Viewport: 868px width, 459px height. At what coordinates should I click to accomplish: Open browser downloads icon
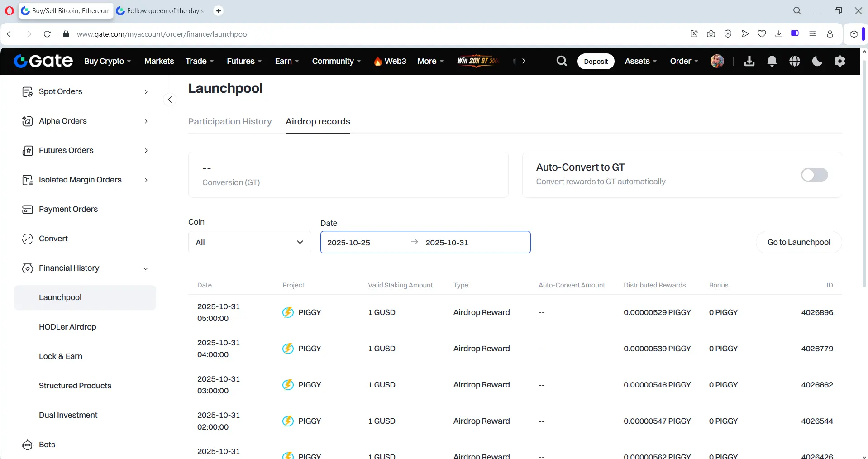pyautogui.click(x=779, y=34)
